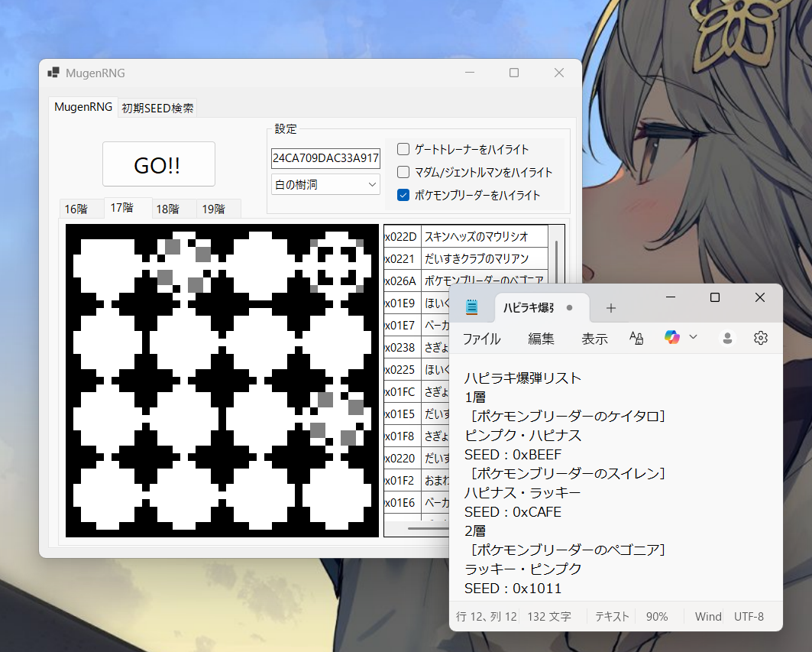Click the account profile icon in Notepad

[727, 339]
